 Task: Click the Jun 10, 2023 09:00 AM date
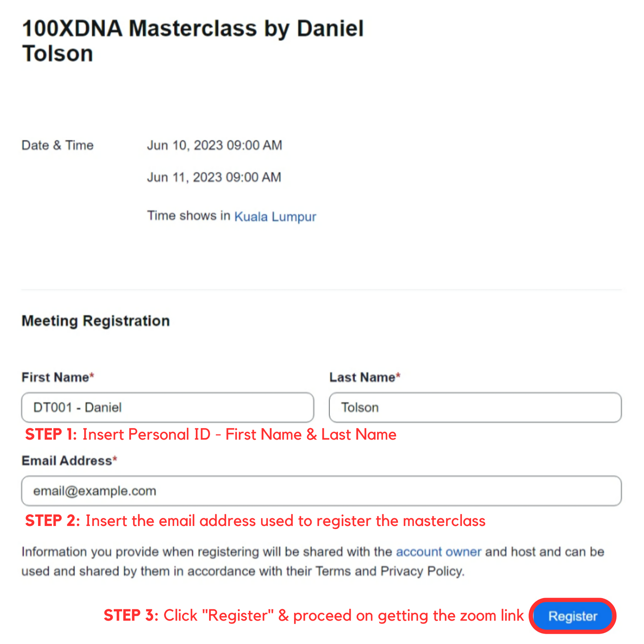[214, 145]
